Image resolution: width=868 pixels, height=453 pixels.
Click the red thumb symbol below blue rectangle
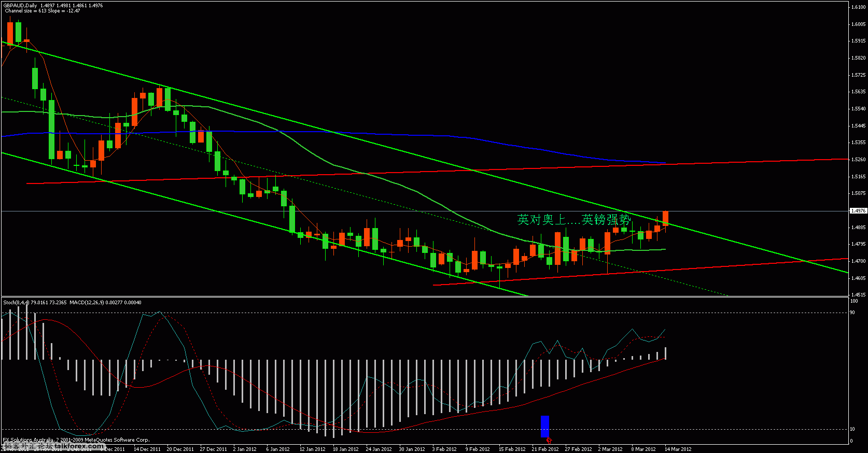548,440
